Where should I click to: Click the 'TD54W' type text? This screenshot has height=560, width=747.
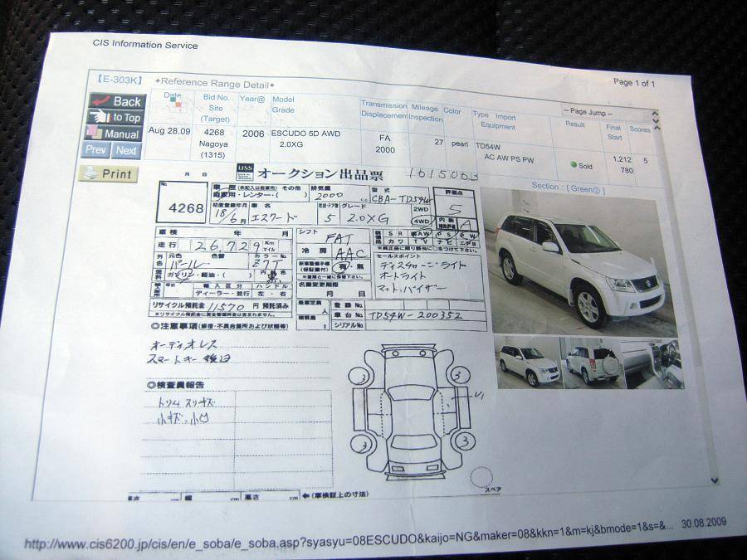click(x=488, y=147)
